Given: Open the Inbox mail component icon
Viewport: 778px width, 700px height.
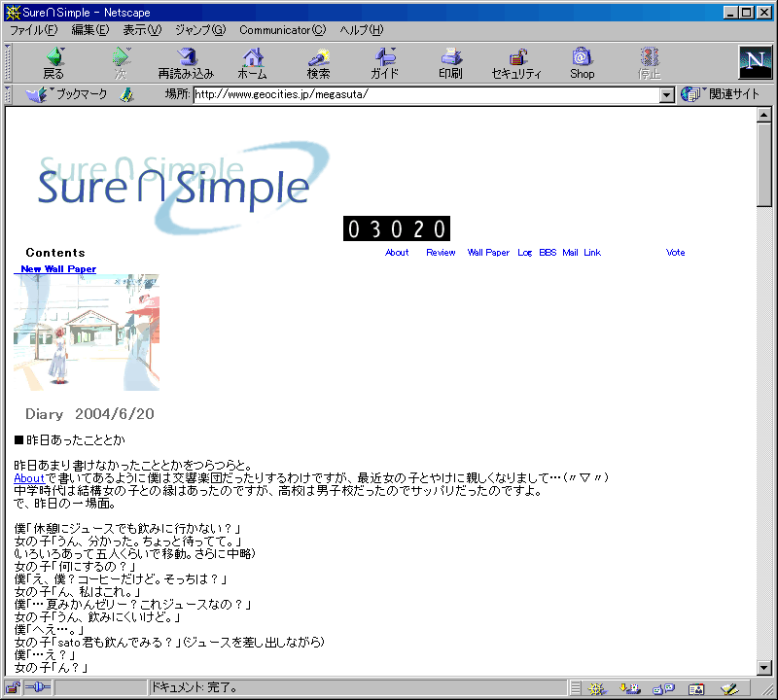Looking at the screenshot, I should tap(629, 688).
